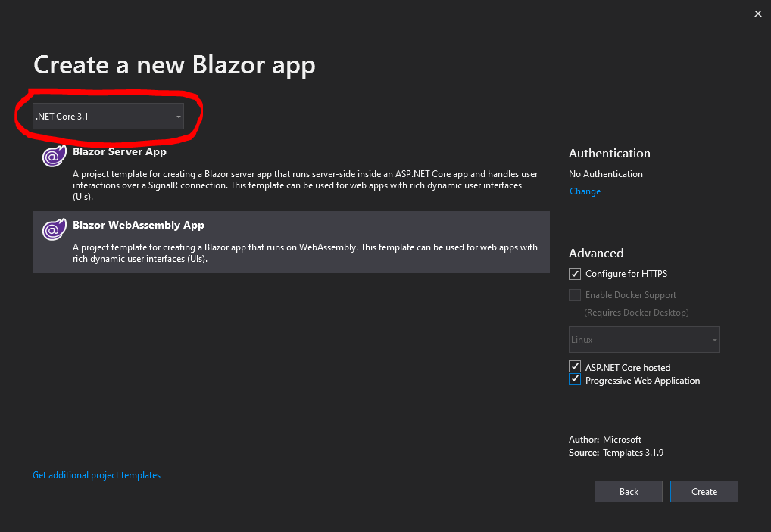The image size is (771, 532).
Task: Click the Requires Docker Desktop note
Action: pos(636,313)
